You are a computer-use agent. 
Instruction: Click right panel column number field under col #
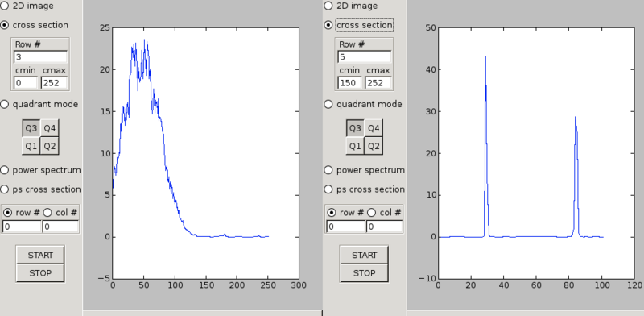(x=384, y=227)
